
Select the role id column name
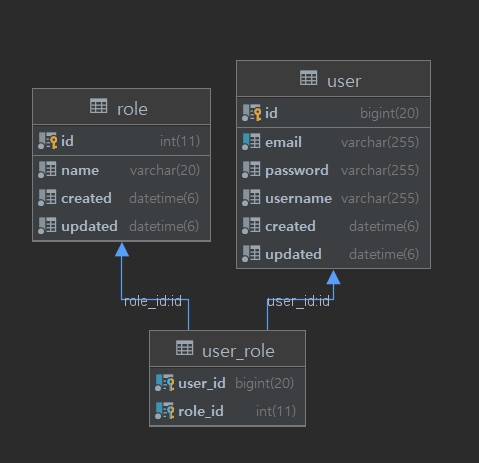point(67,141)
